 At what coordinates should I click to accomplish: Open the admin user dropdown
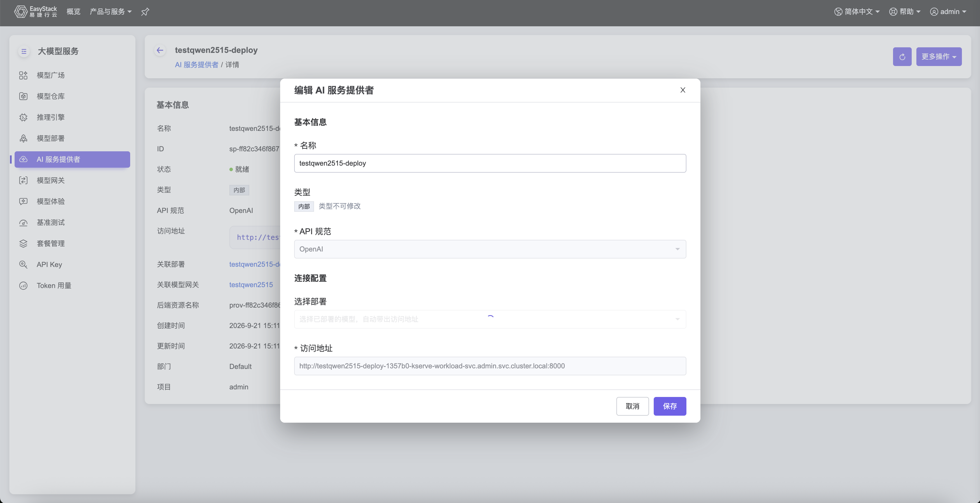click(x=948, y=12)
